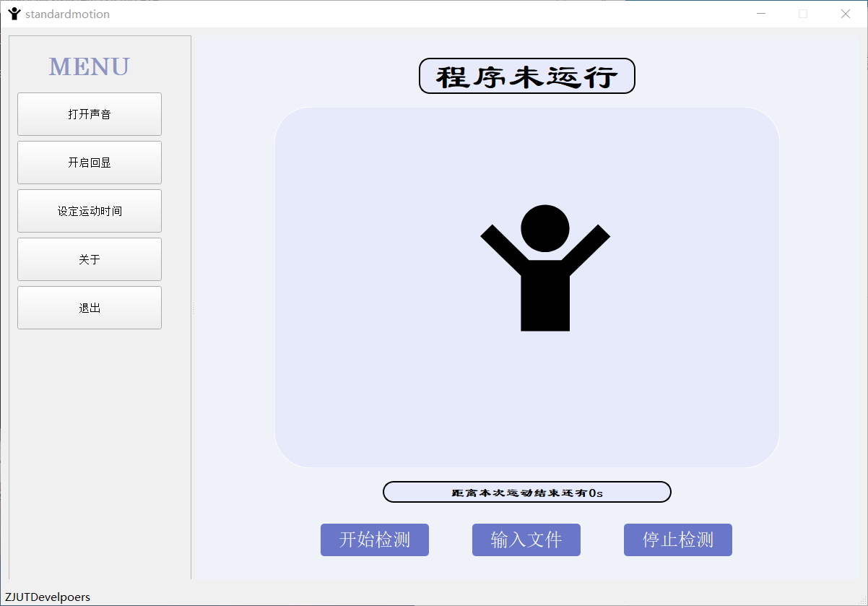Click the 程序未运行 status label
The height and width of the screenshot is (606, 868).
tap(527, 76)
